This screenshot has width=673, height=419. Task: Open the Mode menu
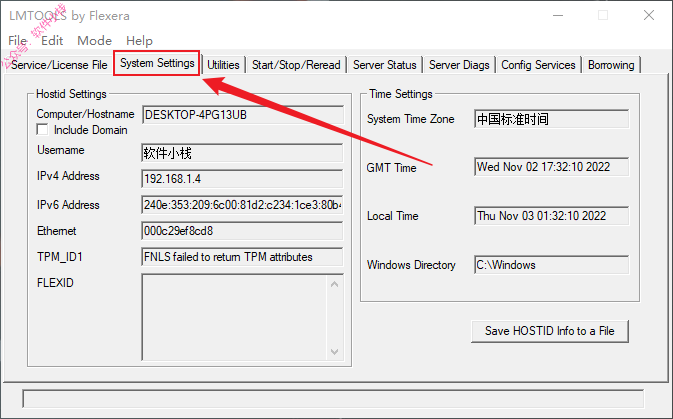point(94,41)
